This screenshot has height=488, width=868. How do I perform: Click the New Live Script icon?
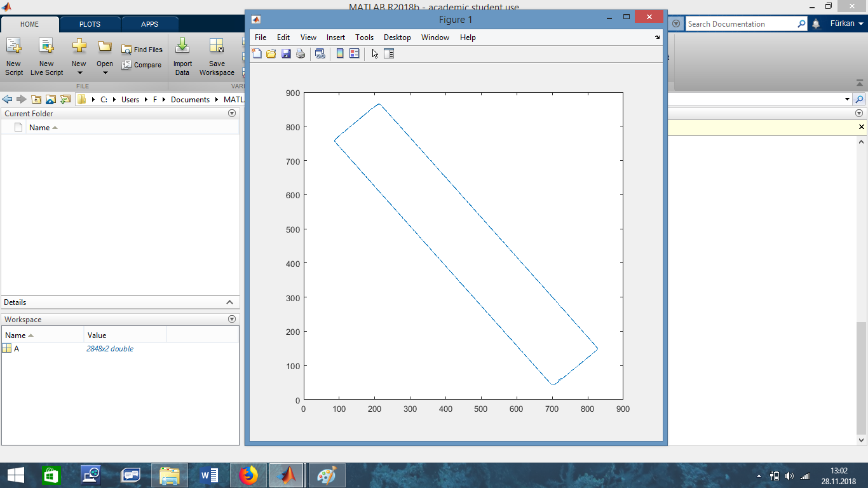46,56
